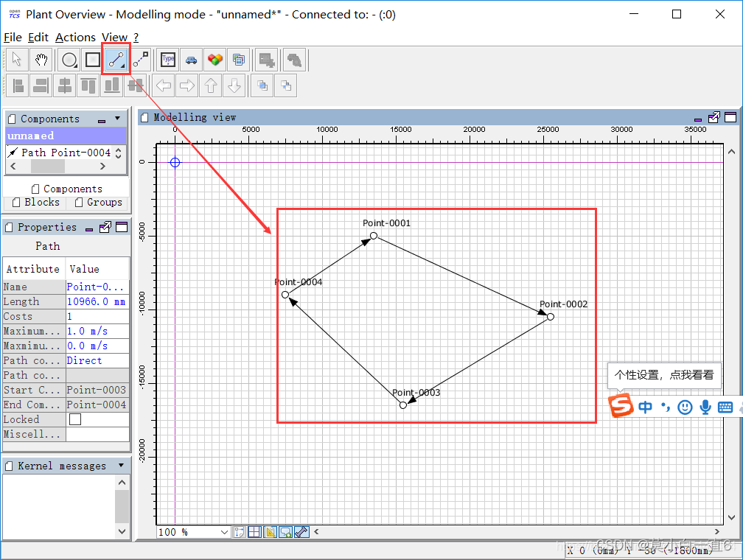Image resolution: width=743 pixels, height=560 pixels.
Task: Open the ? help menu
Action: 136,37
